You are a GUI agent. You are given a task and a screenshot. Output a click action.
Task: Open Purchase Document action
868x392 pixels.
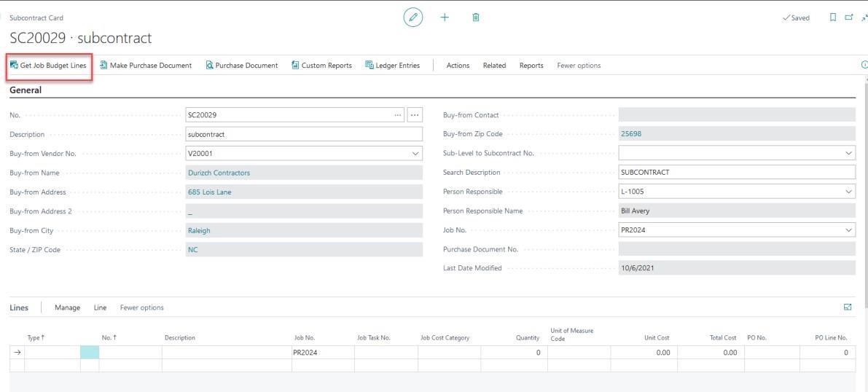coord(242,66)
